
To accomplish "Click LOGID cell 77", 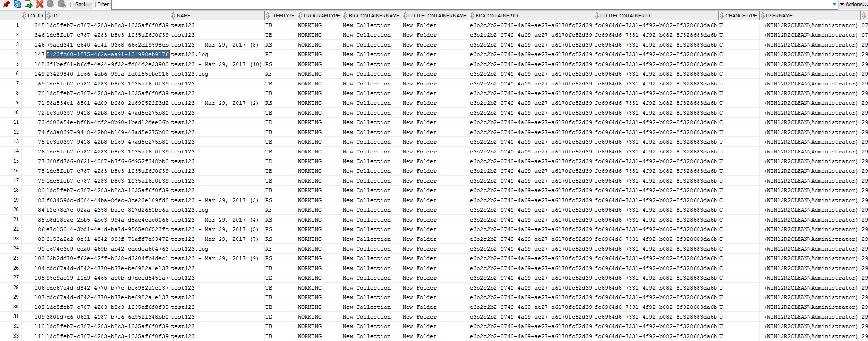I will pyautogui.click(x=33, y=161).
